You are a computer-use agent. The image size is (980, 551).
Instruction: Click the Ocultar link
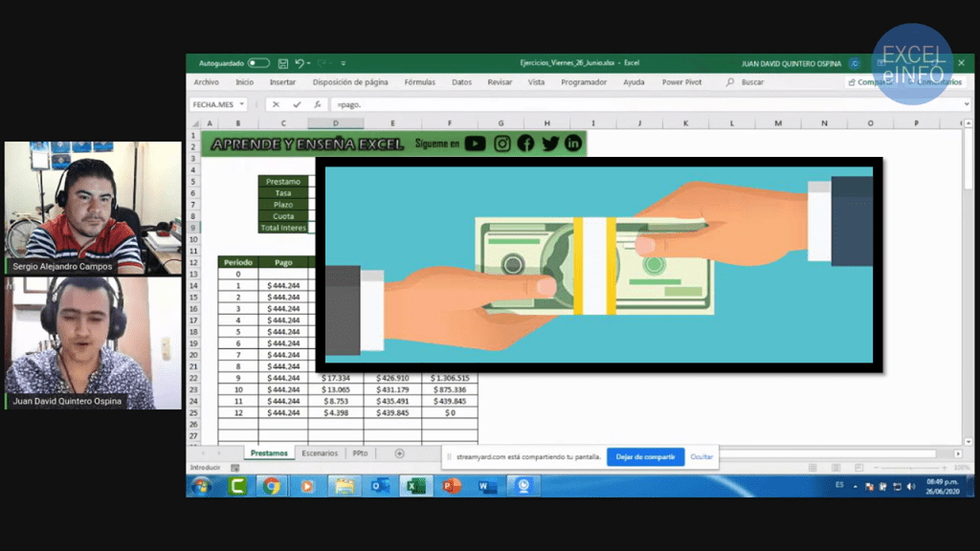pyautogui.click(x=702, y=456)
